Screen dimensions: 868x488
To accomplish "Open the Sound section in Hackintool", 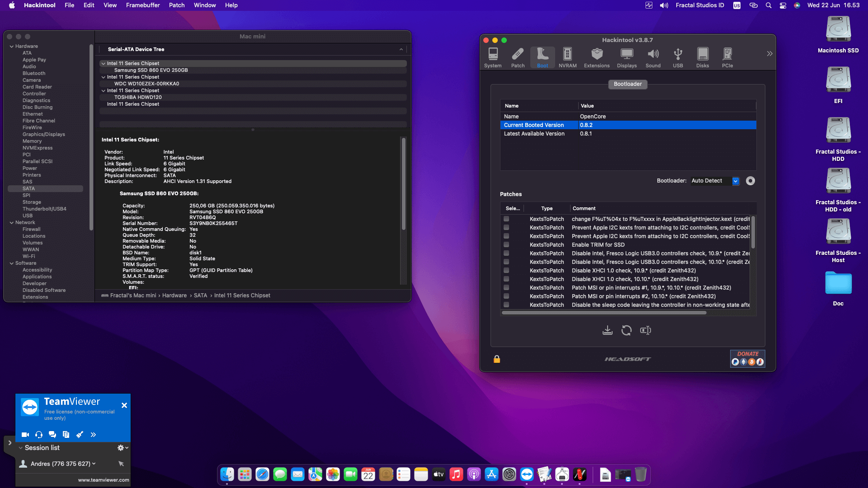I will 653,58.
